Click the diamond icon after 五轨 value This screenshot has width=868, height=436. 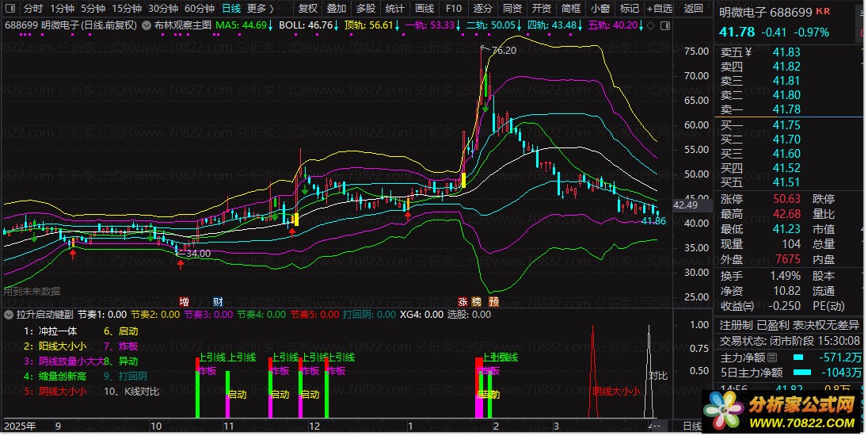coord(651,25)
